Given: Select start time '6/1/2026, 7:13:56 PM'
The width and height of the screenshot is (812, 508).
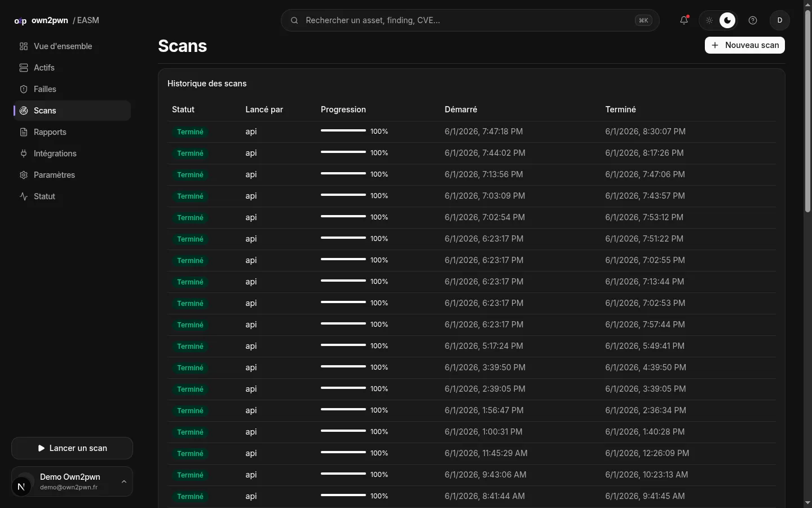Looking at the screenshot, I should (484, 174).
